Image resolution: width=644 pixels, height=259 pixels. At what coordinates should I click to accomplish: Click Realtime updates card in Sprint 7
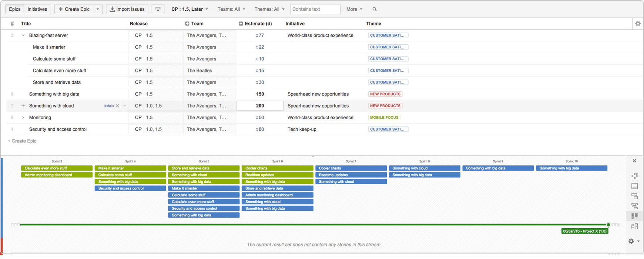(351, 175)
